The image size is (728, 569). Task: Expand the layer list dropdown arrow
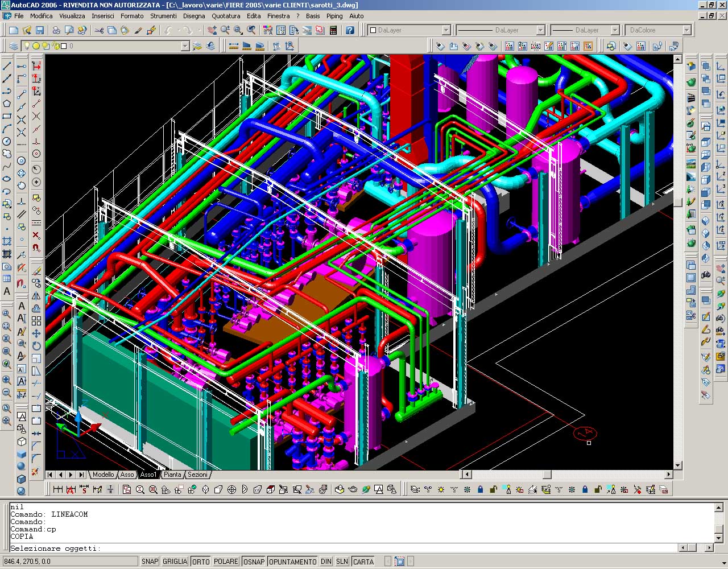(x=185, y=46)
